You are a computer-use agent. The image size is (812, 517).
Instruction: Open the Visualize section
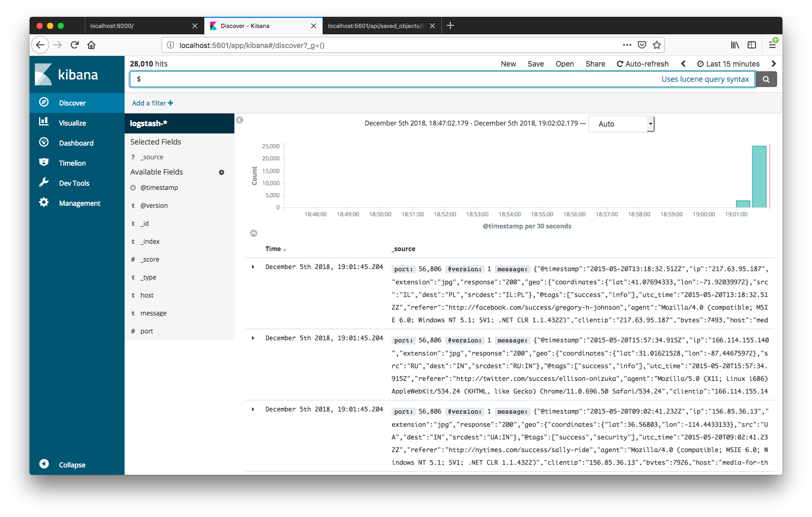click(x=77, y=123)
